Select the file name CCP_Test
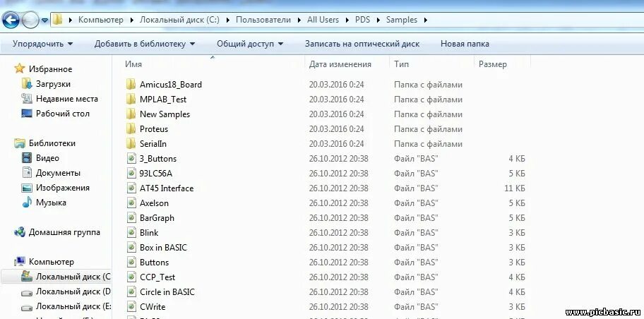Viewport: 644px width, 319px height. [x=157, y=277]
